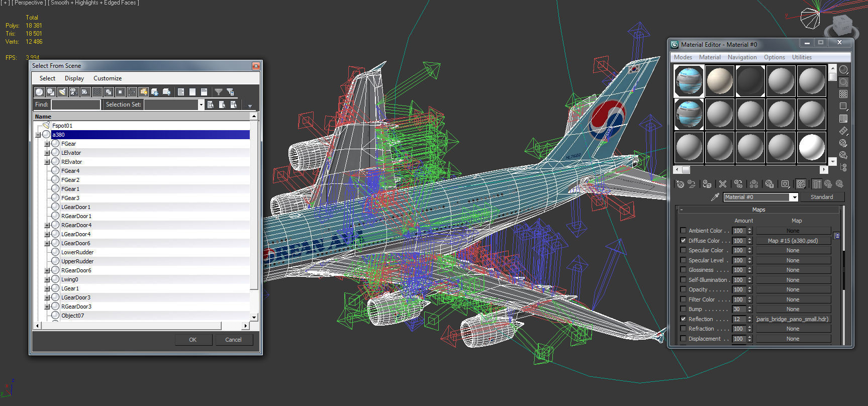Select the white sphere material sample slot
The width and height of the screenshot is (868, 406).
[x=811, y=147]
